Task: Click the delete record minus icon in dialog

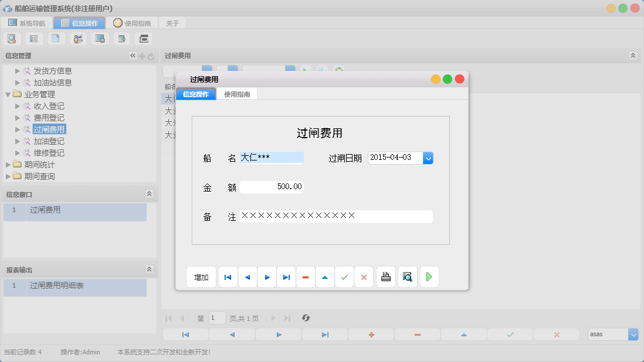Action: (306, 276)
